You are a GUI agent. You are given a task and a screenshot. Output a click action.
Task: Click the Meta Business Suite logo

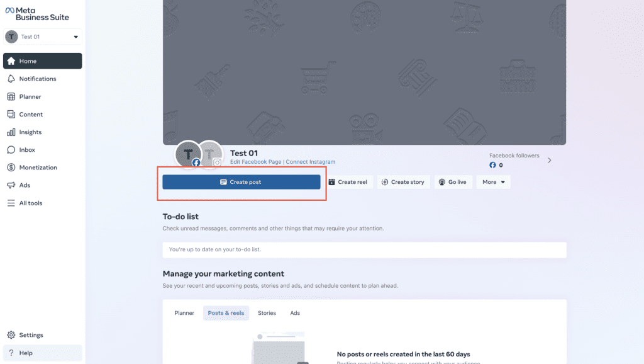pyautogui.click(x=37, y=14)
